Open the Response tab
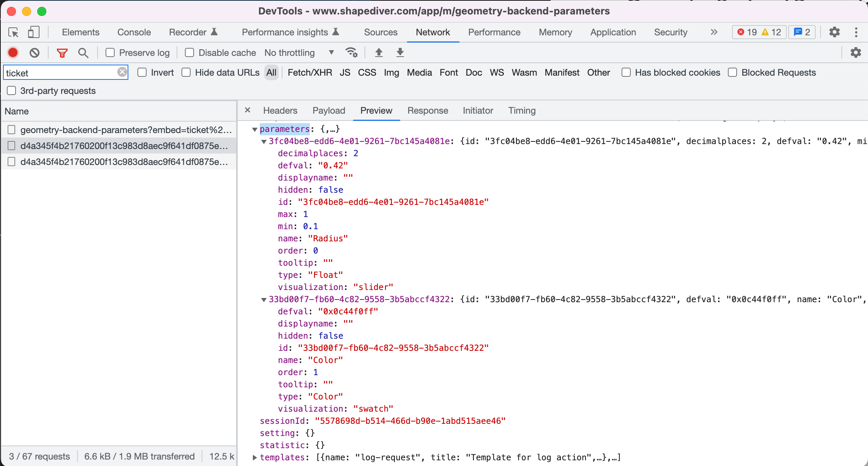Image resolution: width=868 pixels, height=466 pixels. [x=428, y=111]
